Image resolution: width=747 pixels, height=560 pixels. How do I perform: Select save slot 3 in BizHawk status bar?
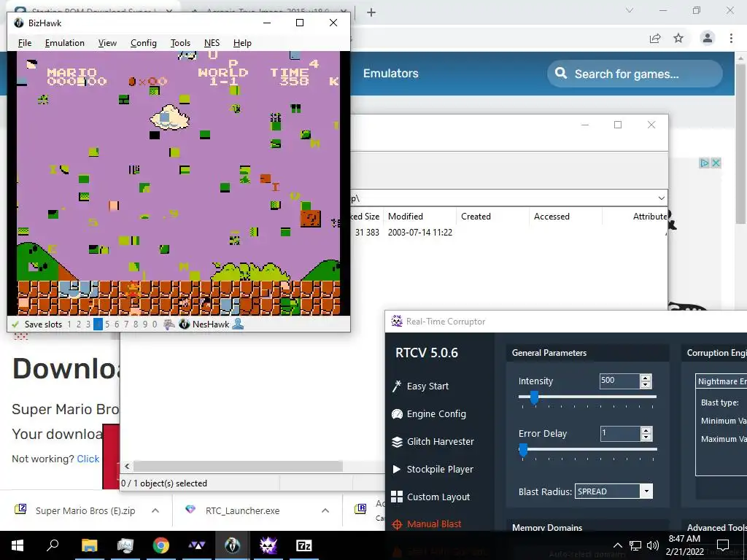click(x=88, y=324)
